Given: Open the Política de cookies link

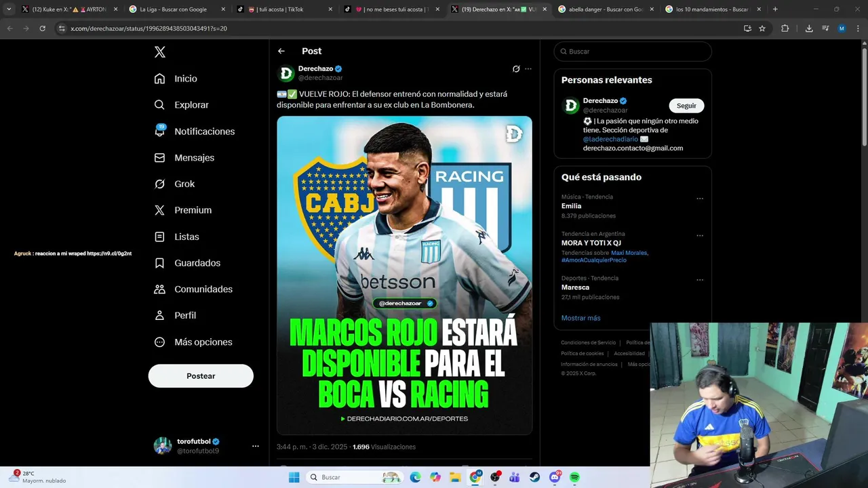Looking at the screenshot, I should coord(583,354).
